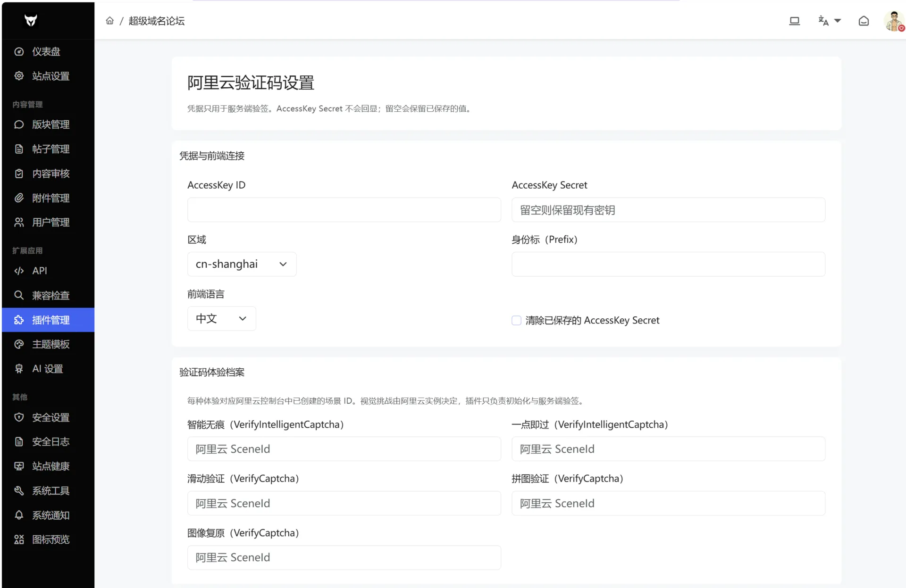Focus the 图像复原 SceneId input field
This screenshot has width=906, height=588.
(344, 557)
